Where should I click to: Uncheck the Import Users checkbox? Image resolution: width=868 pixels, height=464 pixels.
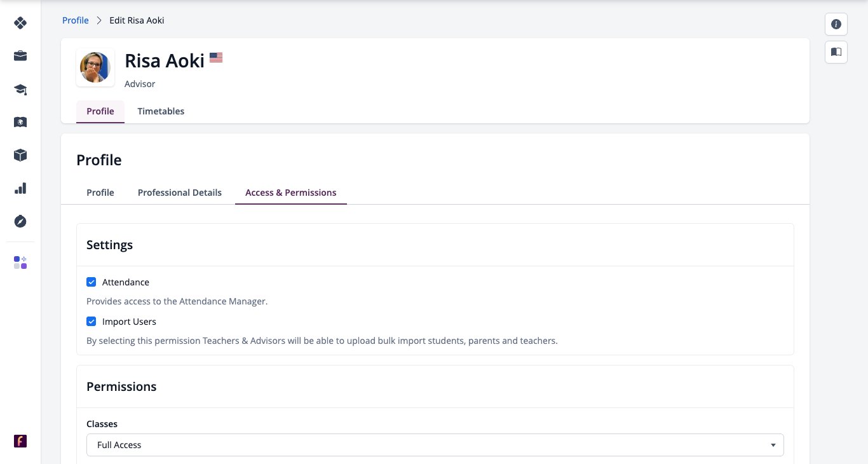92,322
